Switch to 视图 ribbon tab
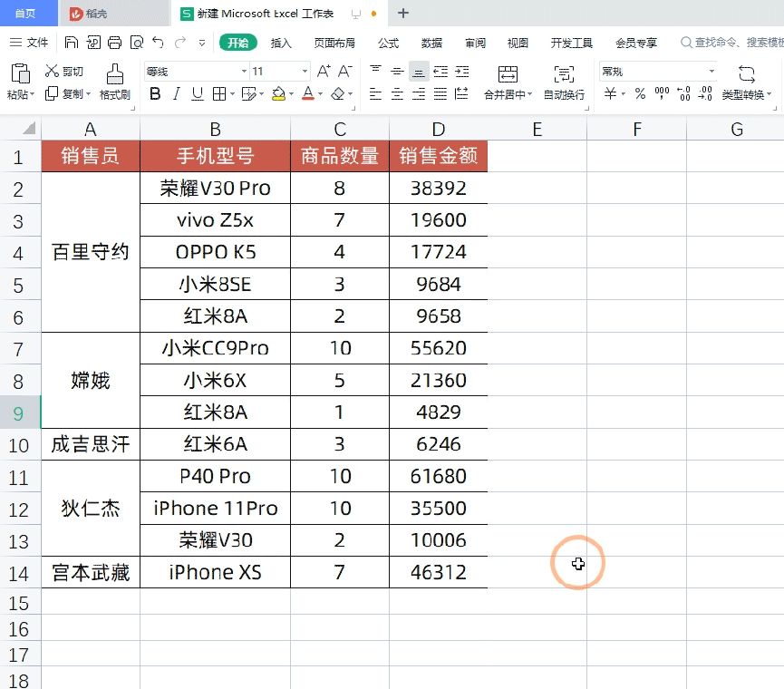Viewport: 784px width, 689px height. [518, 43]
